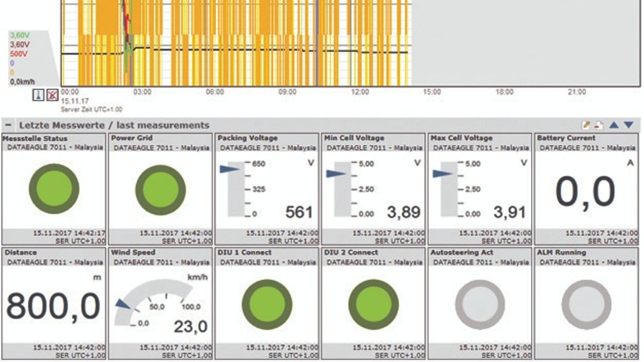Click the ALM Running grey indicator
This screenshot has height=362, width=644.
tap(586, 304)
